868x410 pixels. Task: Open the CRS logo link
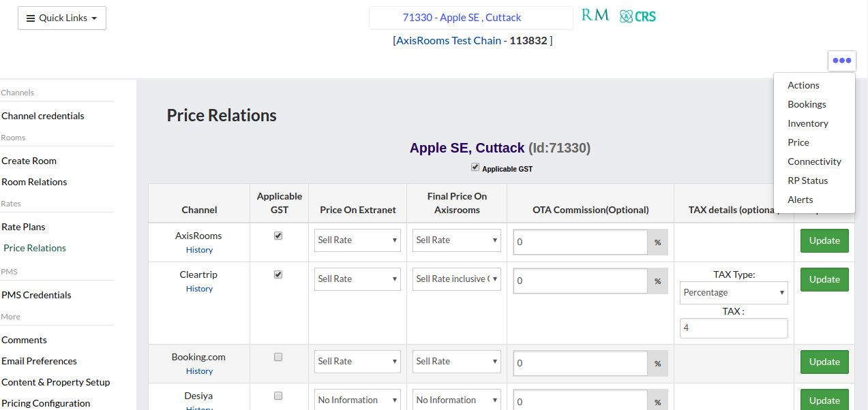tap(638, 16)
